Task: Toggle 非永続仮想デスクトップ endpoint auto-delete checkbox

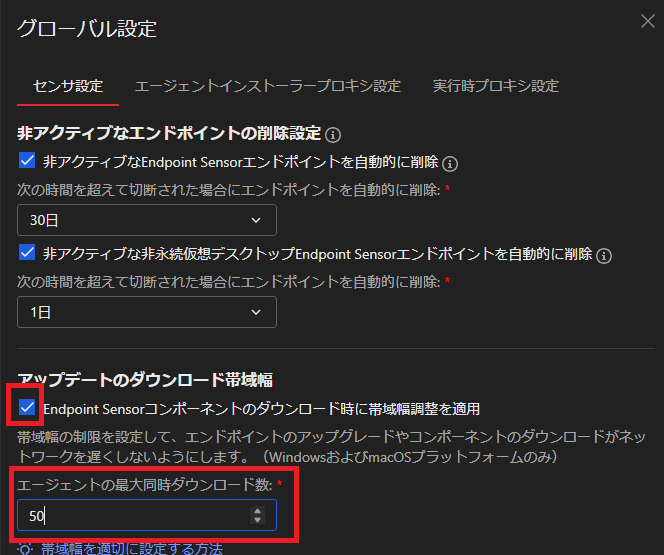Action: click(27, 253)
